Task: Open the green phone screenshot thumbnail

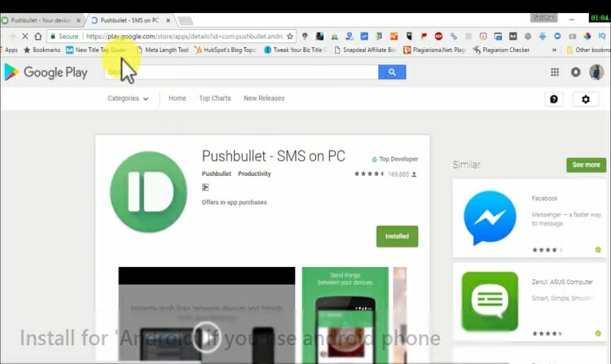Action: point(345,314)
